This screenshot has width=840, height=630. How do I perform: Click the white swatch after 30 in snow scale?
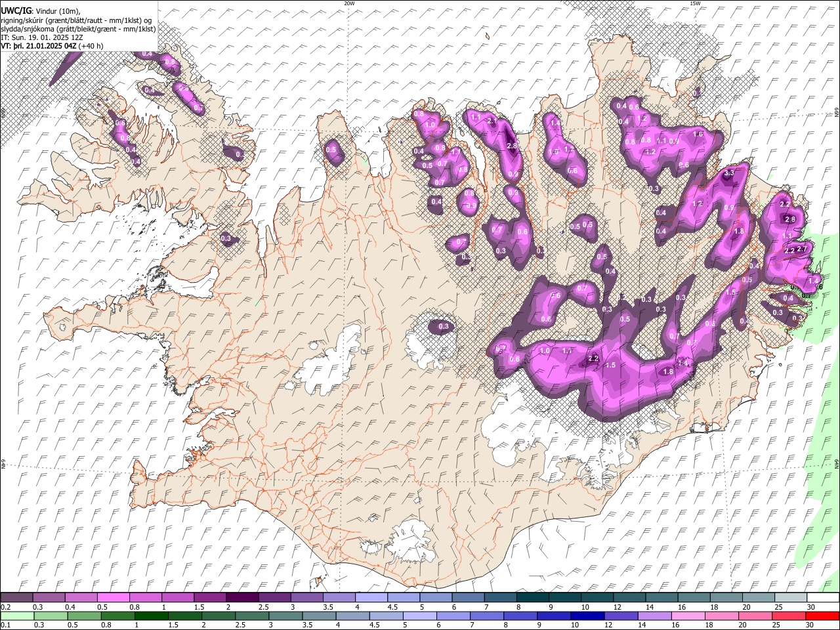tap(822, 597)
